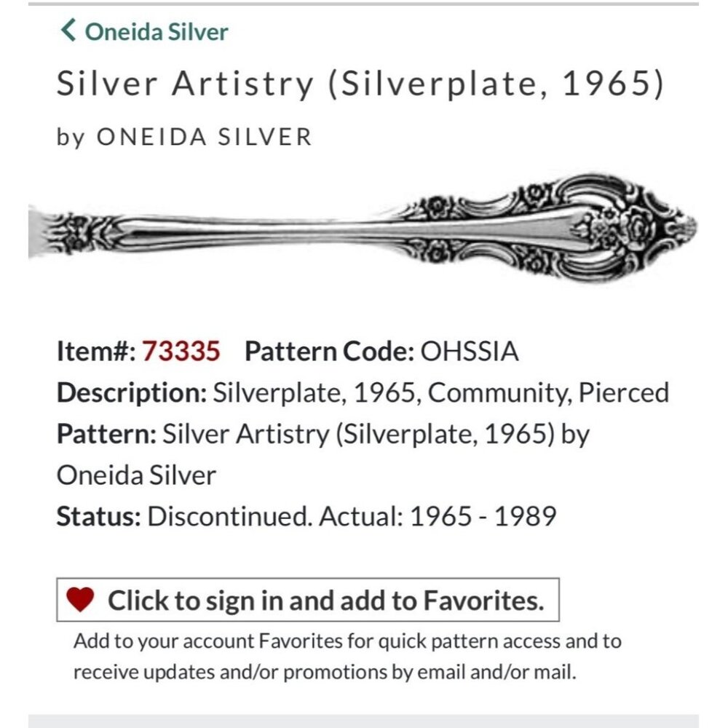Click the back chevron arrow icon
728x728 pixels.
click(68, 31)
